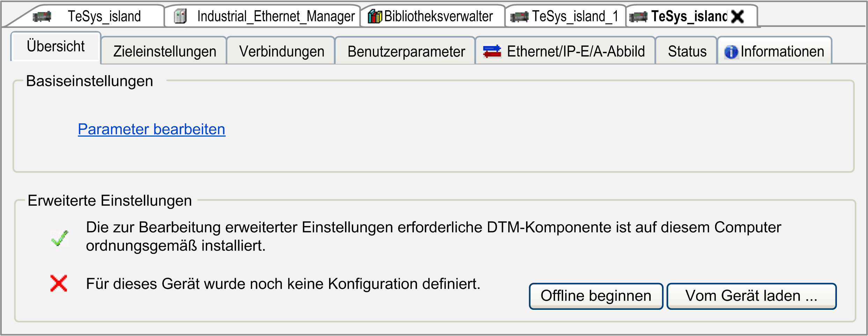This screenshot has width=868, height=336.
Task: Open the Verbindungen tab
Action: point(282,51)
